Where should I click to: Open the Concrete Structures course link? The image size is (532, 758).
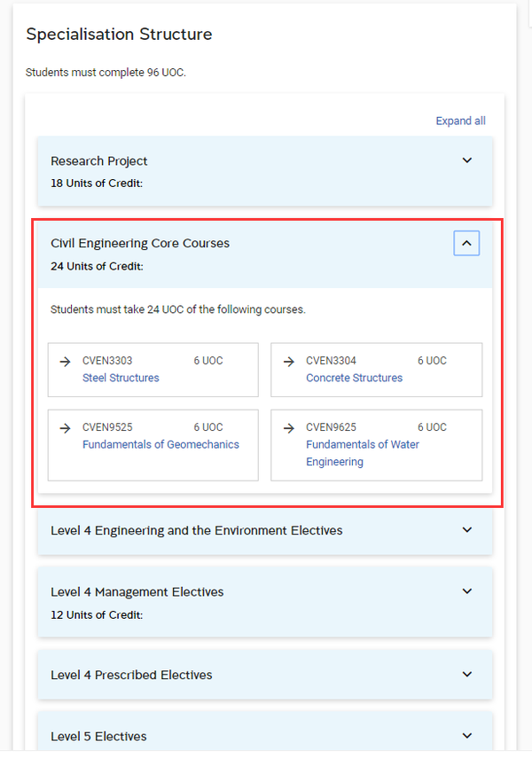354,378
